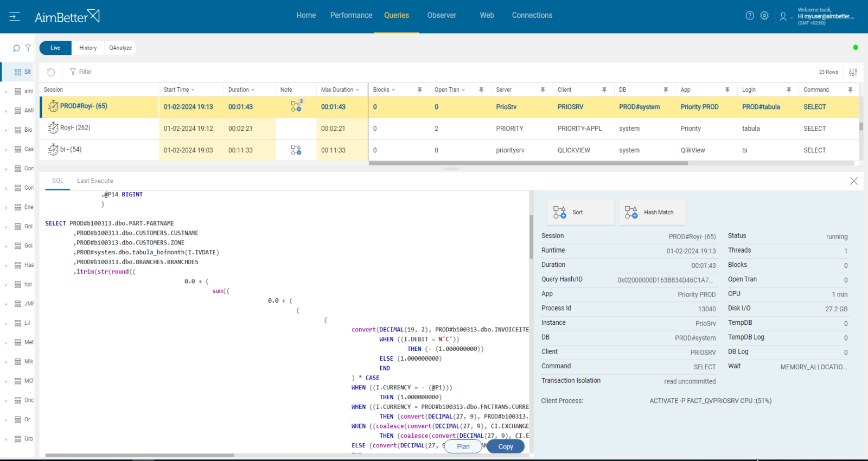Viewport: 868px width, 461px height.
Task: Click QLICKVIEW client cell
Action: (574, 150)
